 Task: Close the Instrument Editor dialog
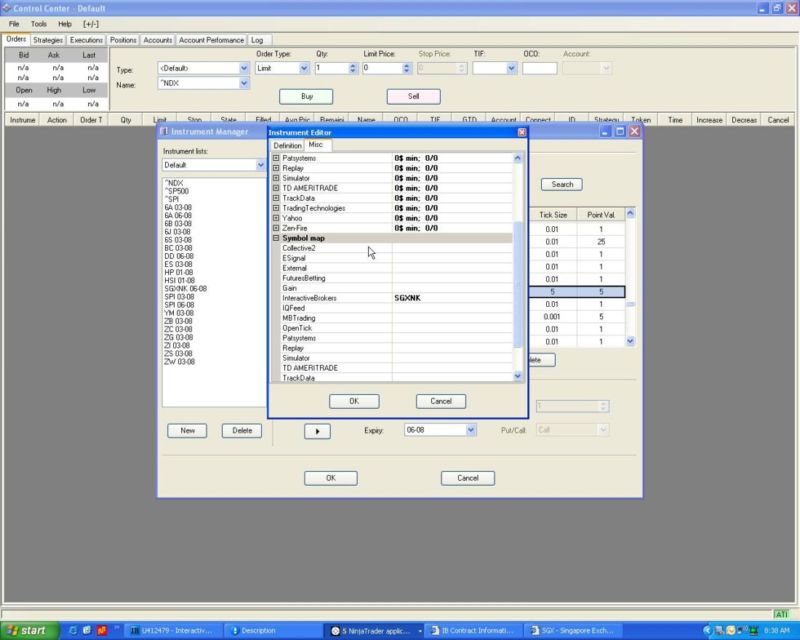[x=521, y=132]
